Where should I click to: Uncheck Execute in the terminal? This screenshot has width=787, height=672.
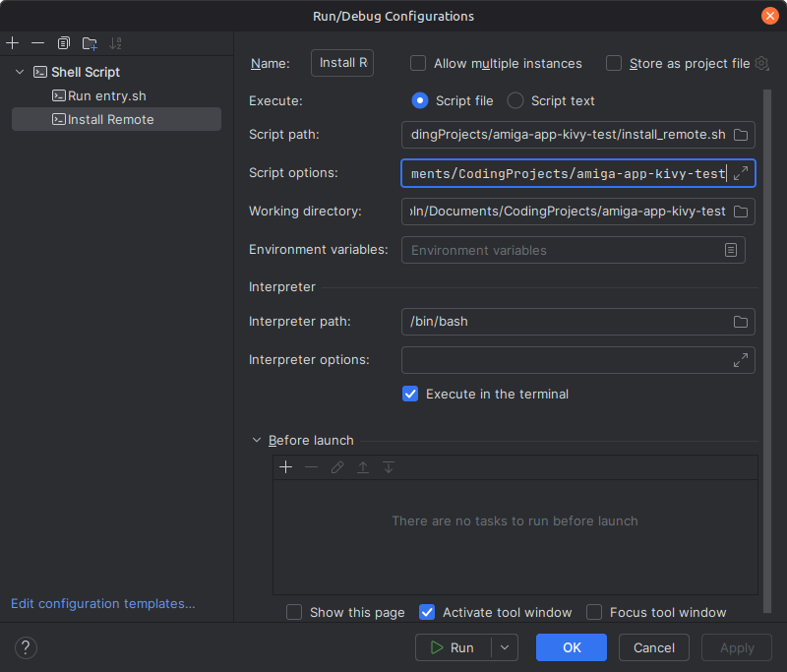[411, 394]
